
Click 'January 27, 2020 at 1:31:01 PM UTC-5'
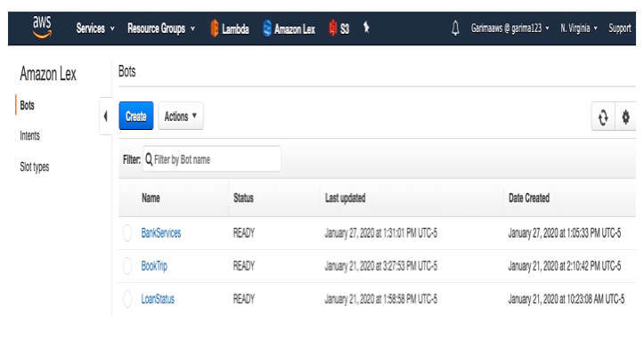click(x=380, y=233)
